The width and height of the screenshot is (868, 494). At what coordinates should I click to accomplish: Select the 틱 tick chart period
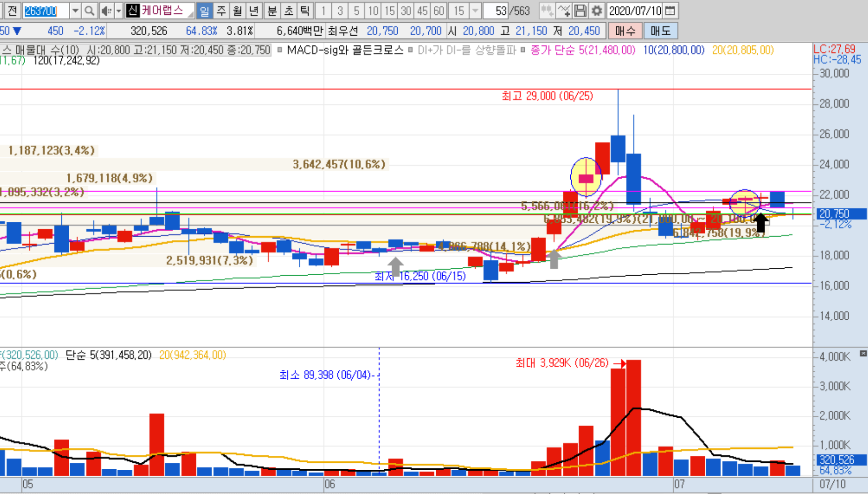305,10
